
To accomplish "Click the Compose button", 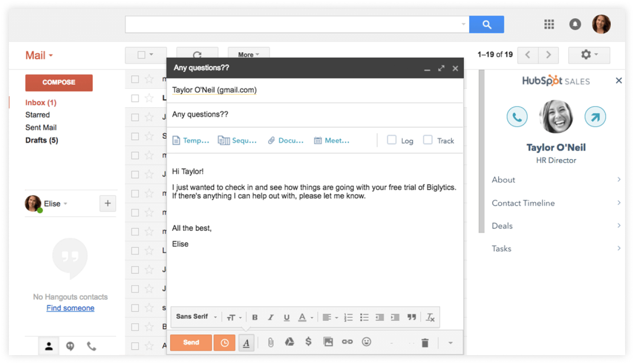I will (x=59, y=82).
